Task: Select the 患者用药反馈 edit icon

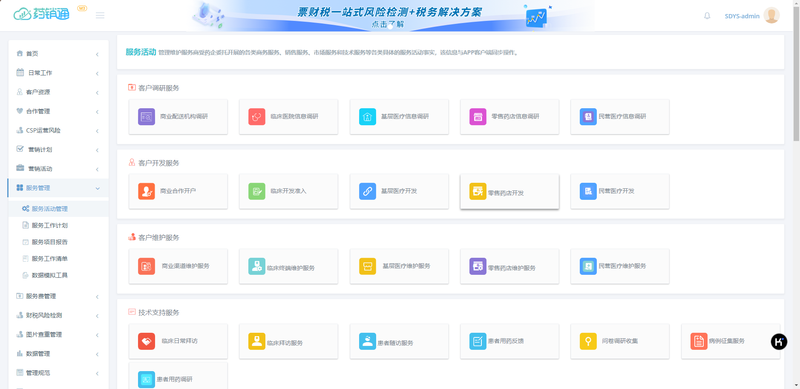Action: [478, 341]
